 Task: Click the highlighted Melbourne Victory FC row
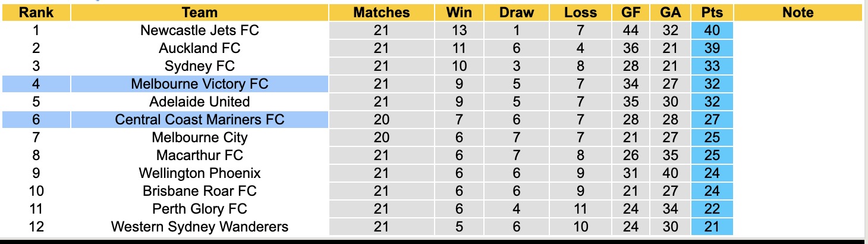(x=200, y=84)
